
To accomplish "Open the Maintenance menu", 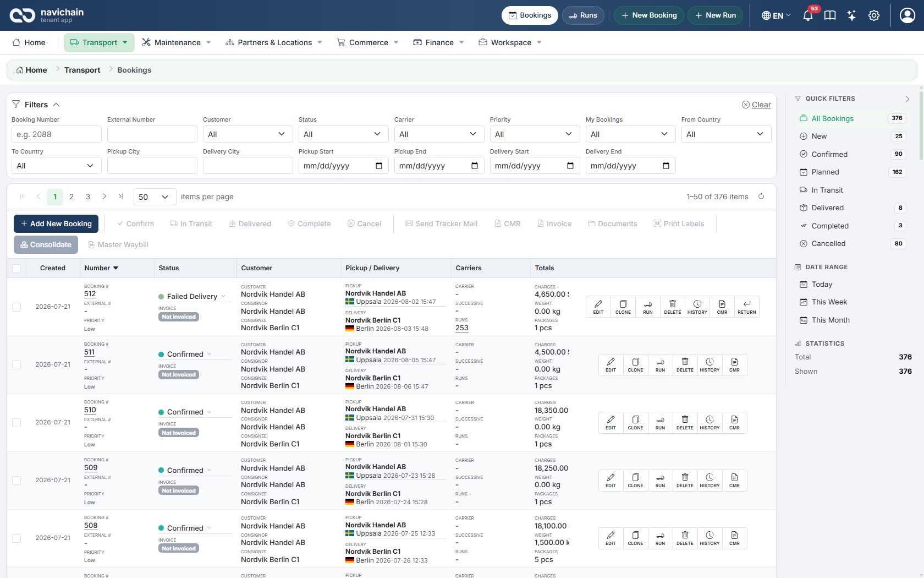I will (177, 42).
